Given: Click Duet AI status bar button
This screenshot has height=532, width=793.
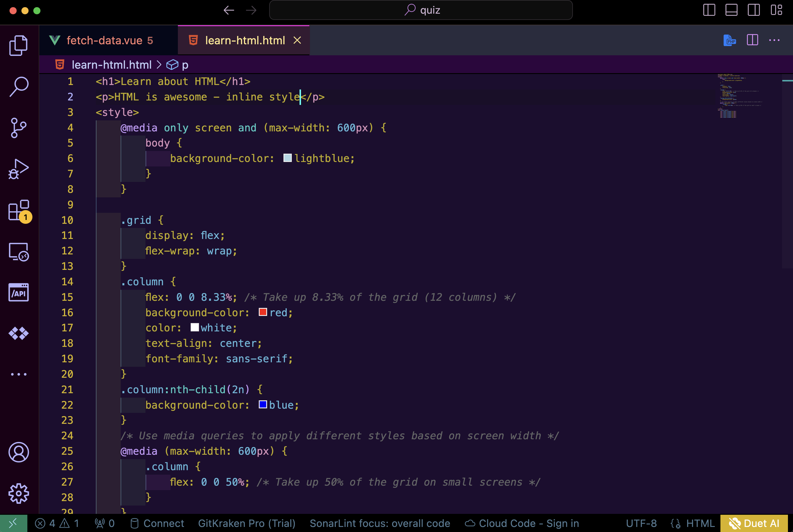Looking at the screenshot, I should (x=754, y=523).
